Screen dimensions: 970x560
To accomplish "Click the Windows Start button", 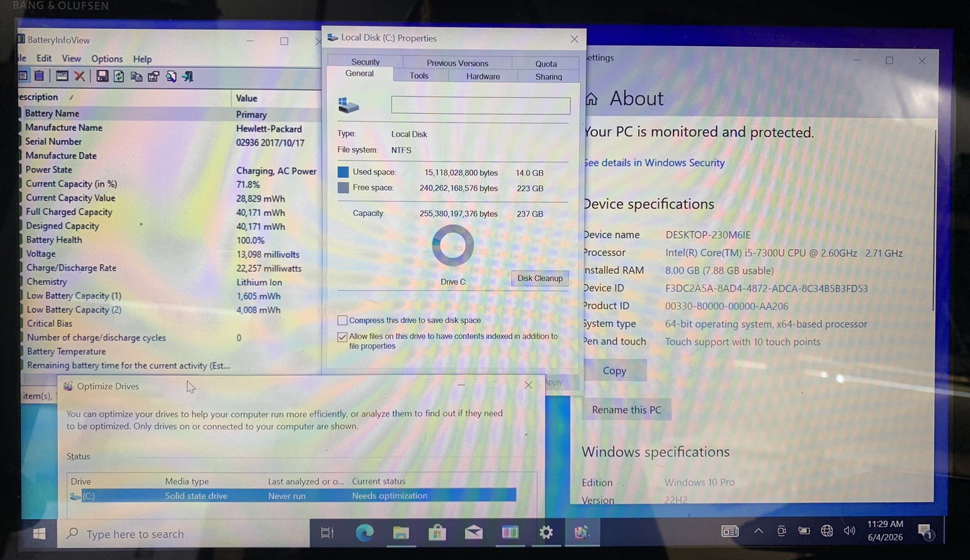I will tap(39, 533).
